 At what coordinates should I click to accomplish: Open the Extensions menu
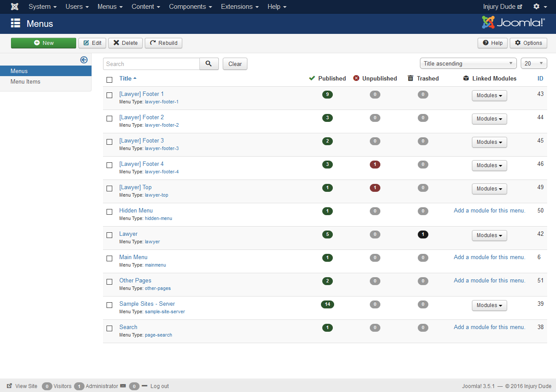point(239,7)
